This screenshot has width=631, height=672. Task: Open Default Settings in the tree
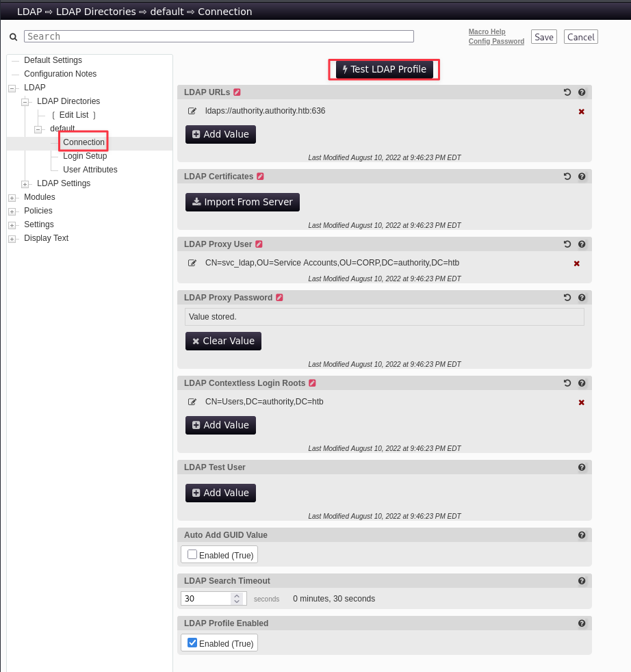pyautogui.click(x=53, y=60)
